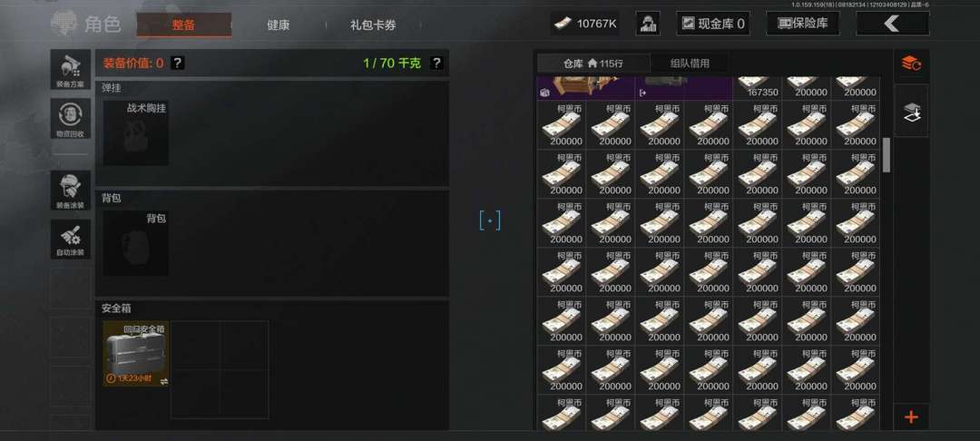980x441 pixels.
Task: Select the 组队借用 tab
Action: 690,64
